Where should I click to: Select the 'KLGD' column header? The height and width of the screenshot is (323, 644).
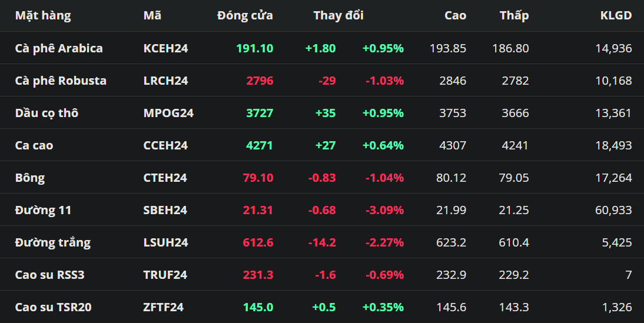click(616, 16)
